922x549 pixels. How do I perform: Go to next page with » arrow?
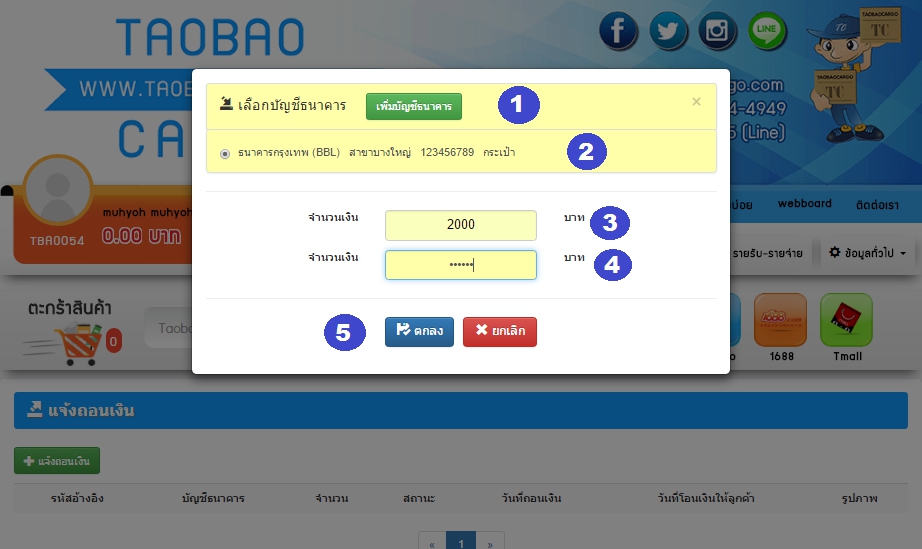point(489,543)
